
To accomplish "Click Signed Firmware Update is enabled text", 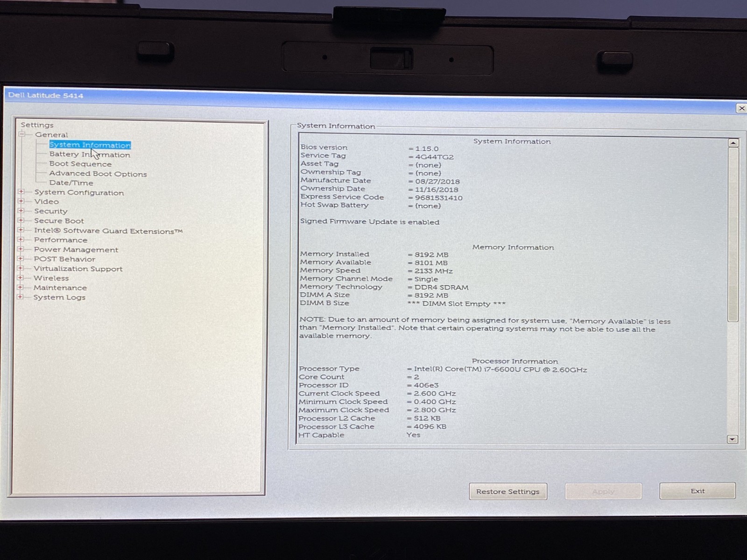I will (370, 222).
